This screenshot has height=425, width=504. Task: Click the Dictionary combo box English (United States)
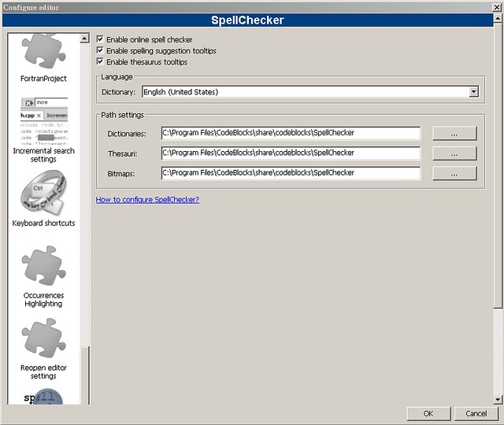click(309, 92)
